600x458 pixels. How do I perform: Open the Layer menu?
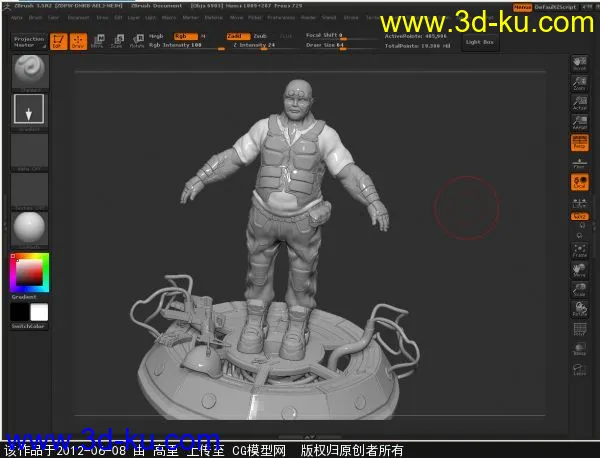[134, 18]
